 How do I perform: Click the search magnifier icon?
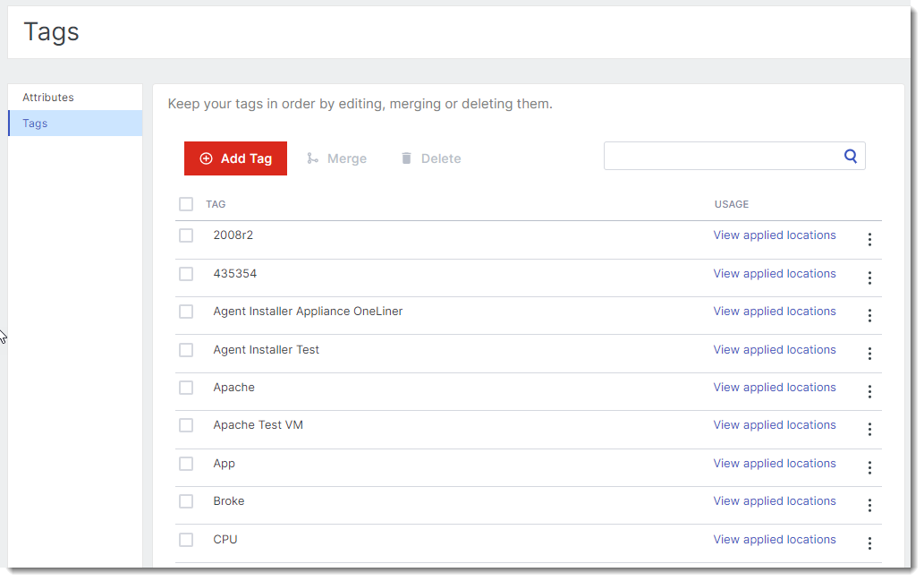[851, 156]
